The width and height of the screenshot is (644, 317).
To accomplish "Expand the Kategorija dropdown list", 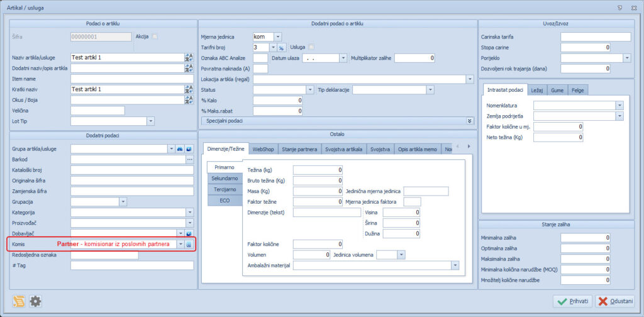I will (x=189, y=213).
